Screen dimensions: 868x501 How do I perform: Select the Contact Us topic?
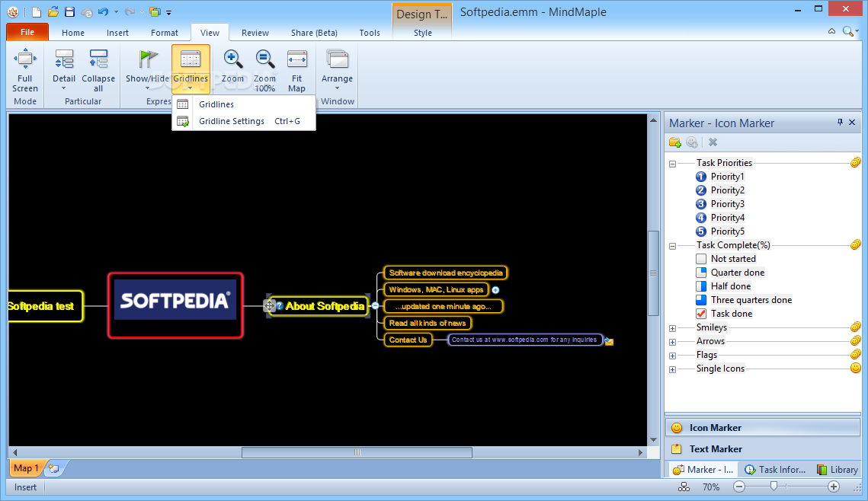408,340
